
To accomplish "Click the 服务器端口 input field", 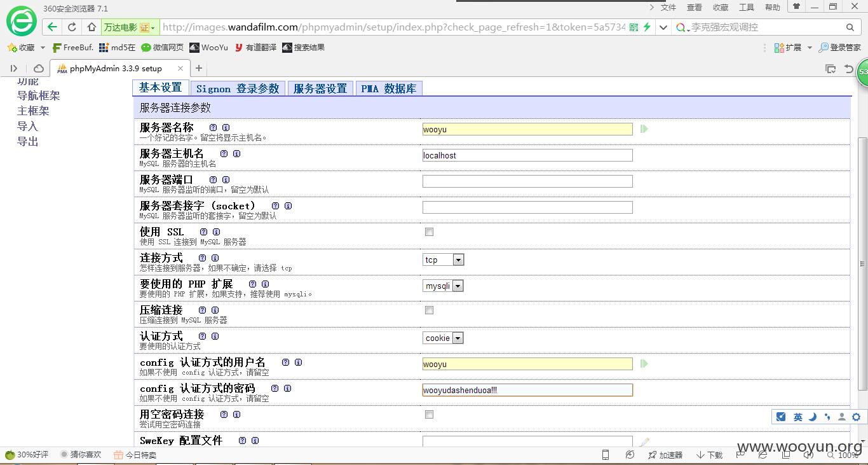I will point(527,181).
